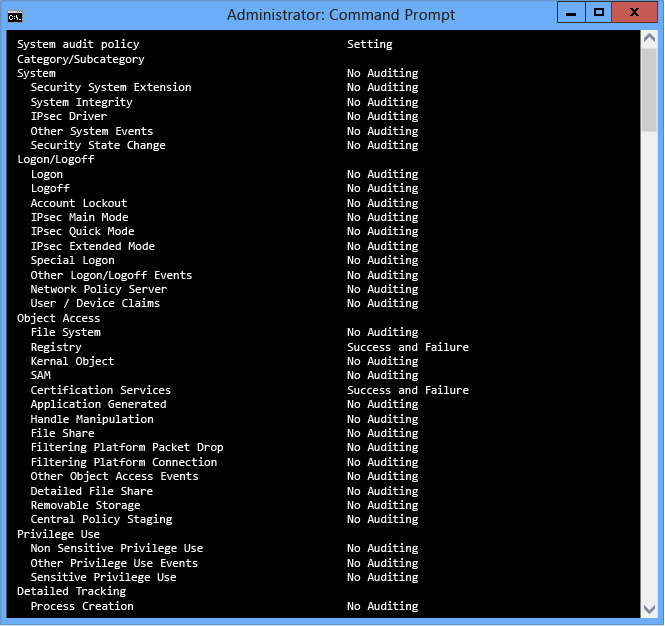Click 'Success and Failure' in the Registry row
Screen dimensions: 665x626
(408, 347)
